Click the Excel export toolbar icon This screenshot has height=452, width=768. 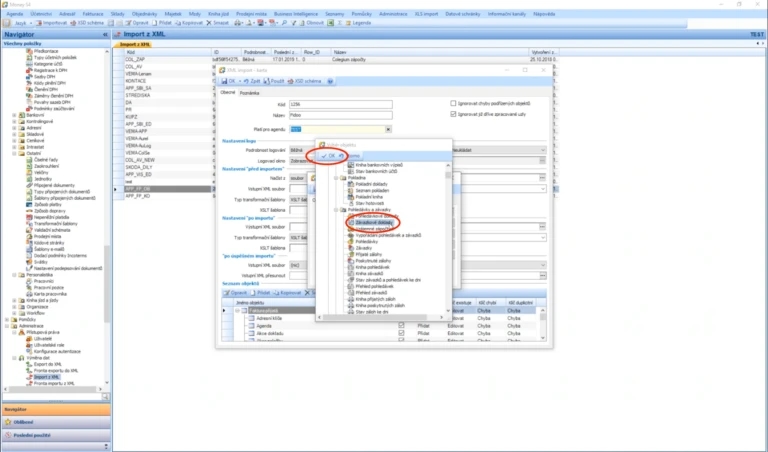tap(331, 23)
